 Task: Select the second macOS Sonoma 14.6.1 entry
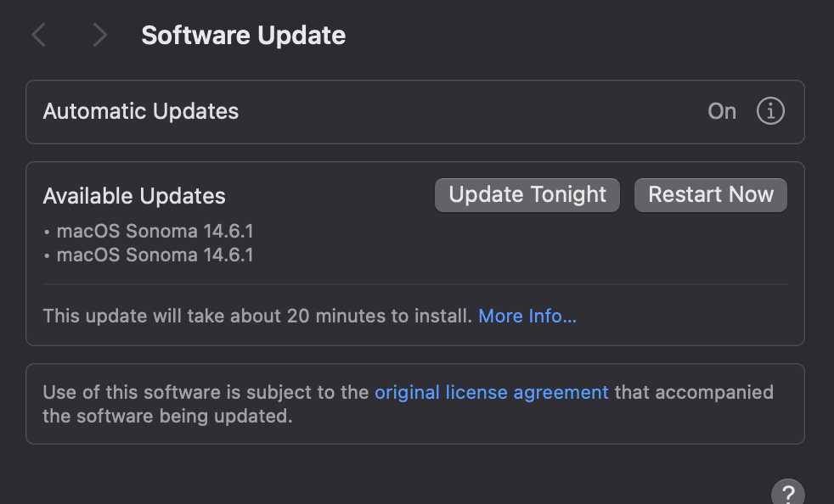(x=155, y=255)
